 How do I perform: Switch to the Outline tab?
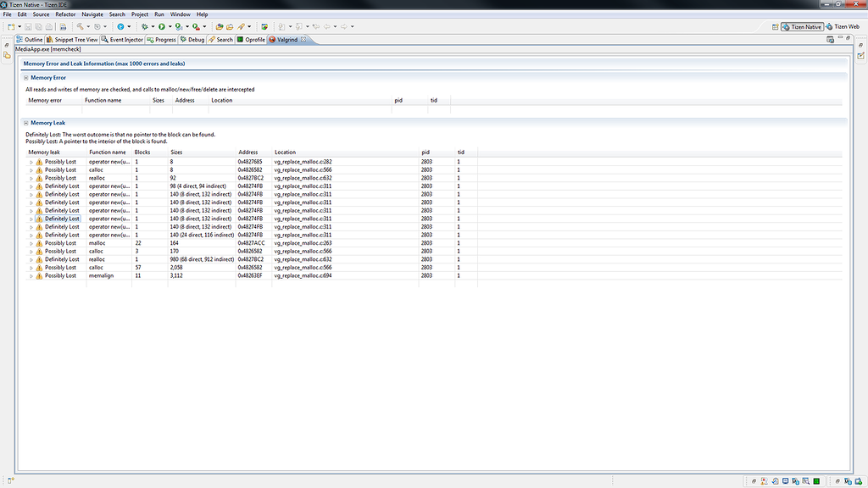[30, 39]
